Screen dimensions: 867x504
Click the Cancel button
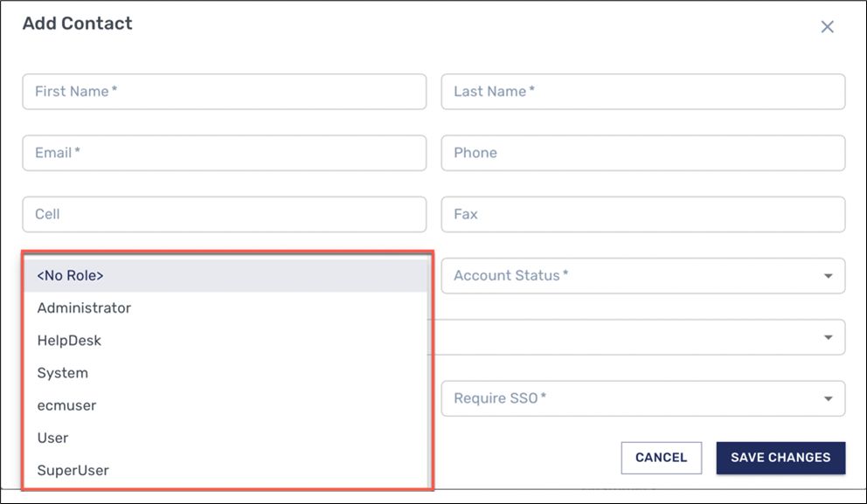point(662,458)
